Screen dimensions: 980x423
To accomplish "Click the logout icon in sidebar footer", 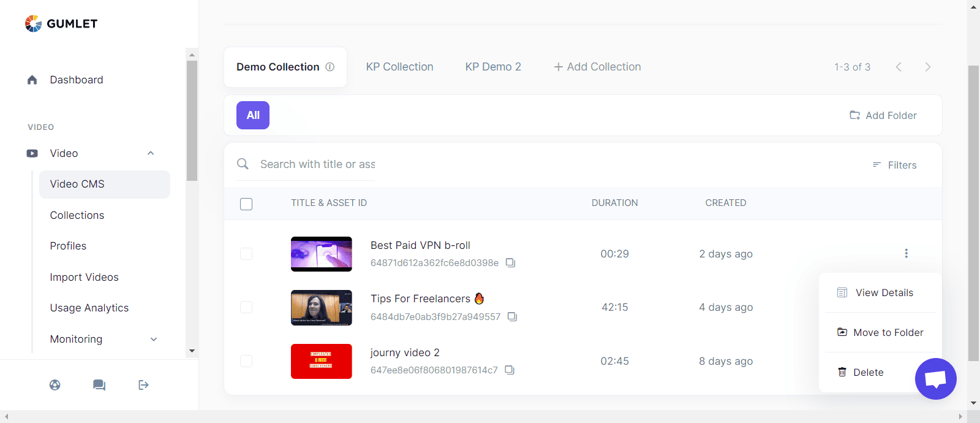I will (143, 385).
